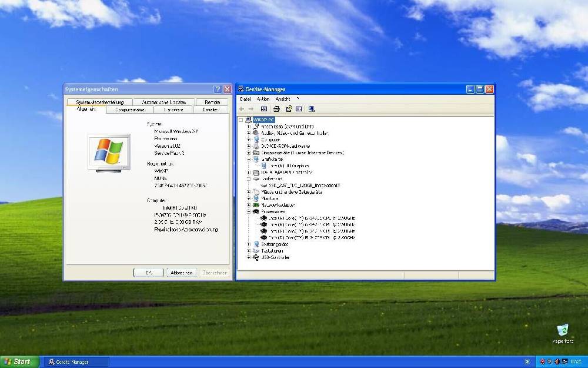Screen dimensions: 588x368
Task: Click the SSD drive device icon
Action: pyautogui.click(x=263, y=185)
